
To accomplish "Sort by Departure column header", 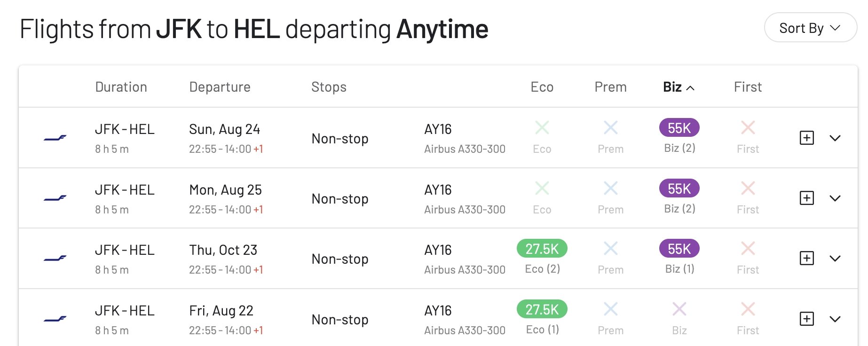I will point(220,87).
